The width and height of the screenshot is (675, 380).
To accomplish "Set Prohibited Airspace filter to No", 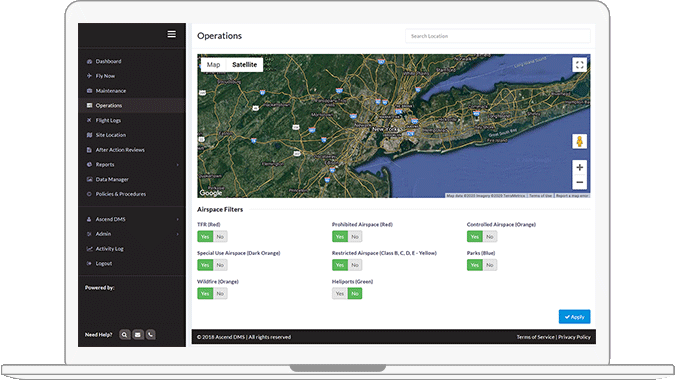I will (x=355, y=236).
